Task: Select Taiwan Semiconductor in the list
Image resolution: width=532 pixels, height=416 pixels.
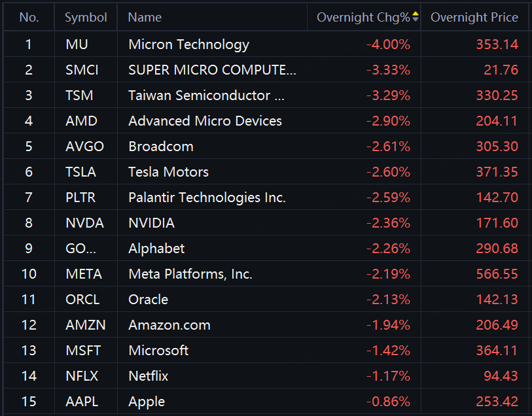Action: pos(207,95)
